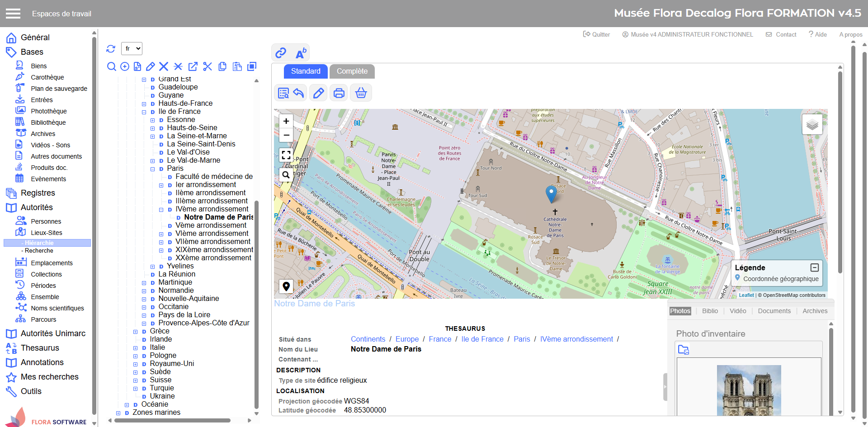868x427 pixels.
Task: Open the fr language dropdown
Action: click(x=132, y=49)
